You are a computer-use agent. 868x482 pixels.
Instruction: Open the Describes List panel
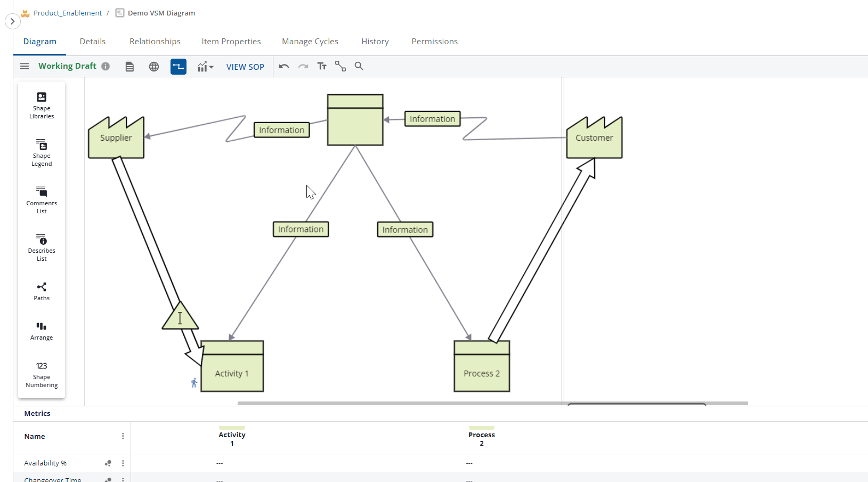click(x=42, y=247)
